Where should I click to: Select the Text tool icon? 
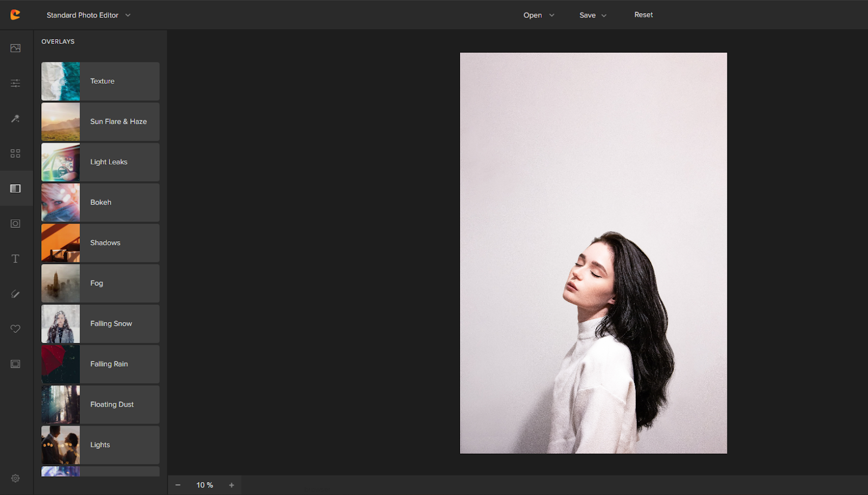[15, 259]
